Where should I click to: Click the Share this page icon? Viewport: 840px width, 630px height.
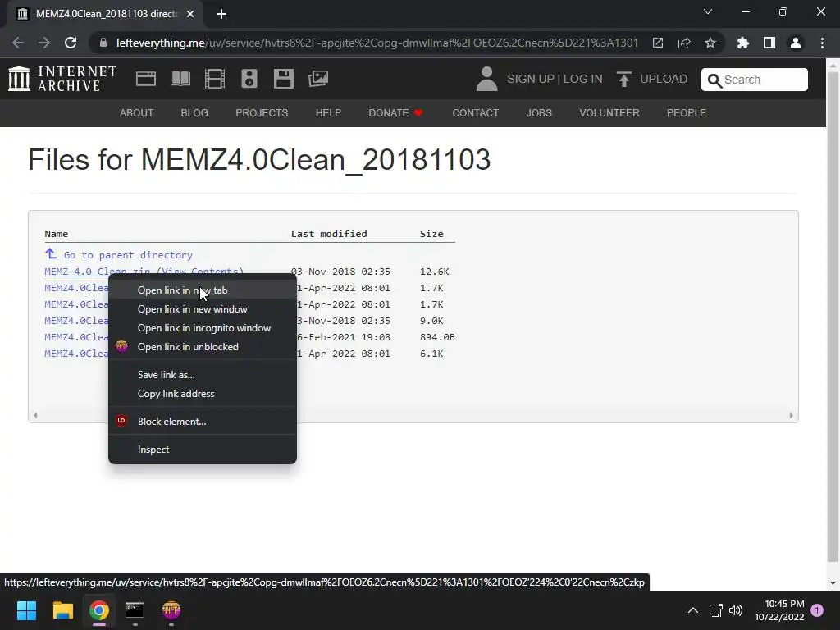[684, 43]
